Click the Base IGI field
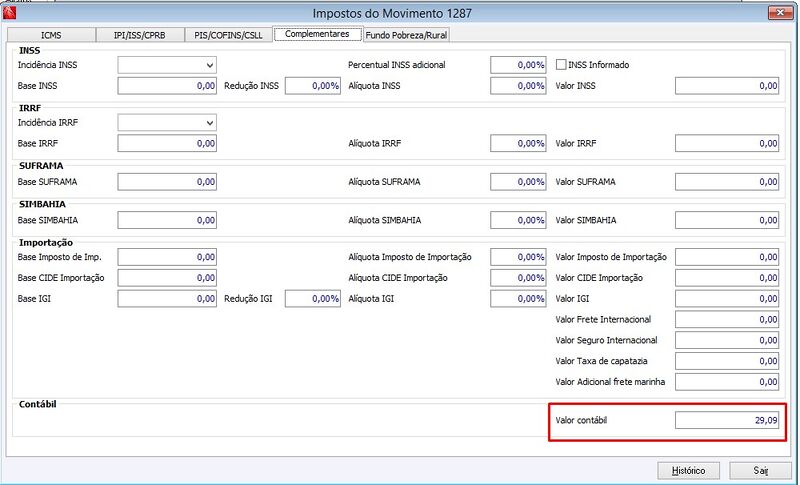 coord(167,299)
